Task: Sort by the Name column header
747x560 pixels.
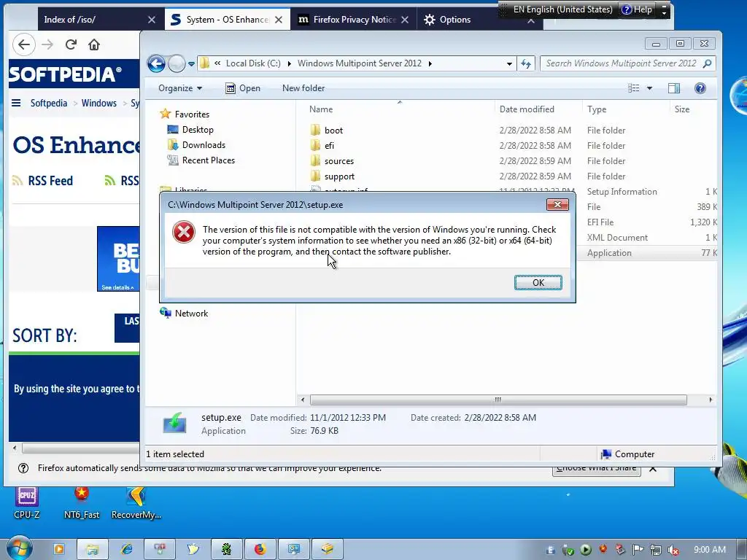Action: (x=321, y=109)
